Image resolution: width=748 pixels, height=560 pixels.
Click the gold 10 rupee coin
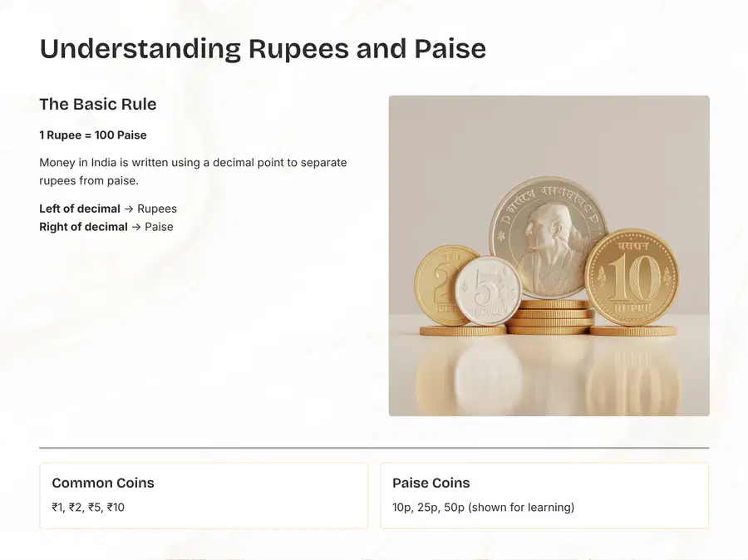click(x=632, y=278)
